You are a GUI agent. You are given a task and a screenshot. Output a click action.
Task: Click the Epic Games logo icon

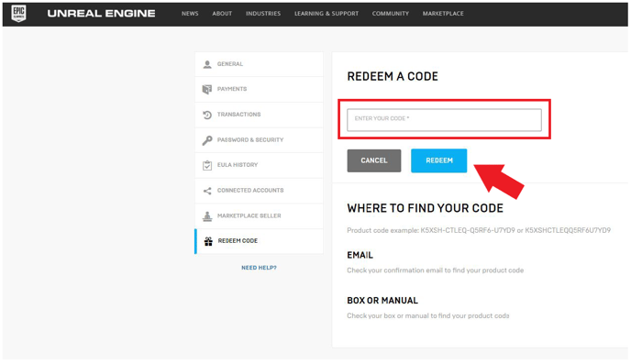(x=18, y=13)
